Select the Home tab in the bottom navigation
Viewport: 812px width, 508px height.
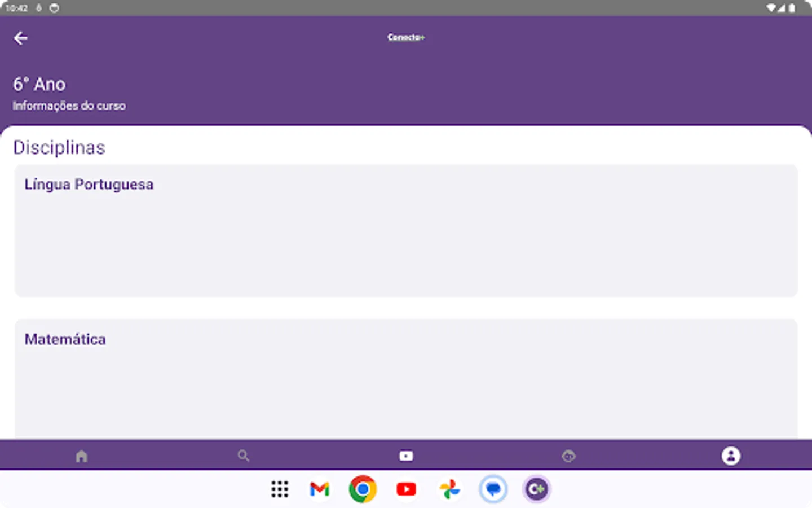click(x=81, y=455)
